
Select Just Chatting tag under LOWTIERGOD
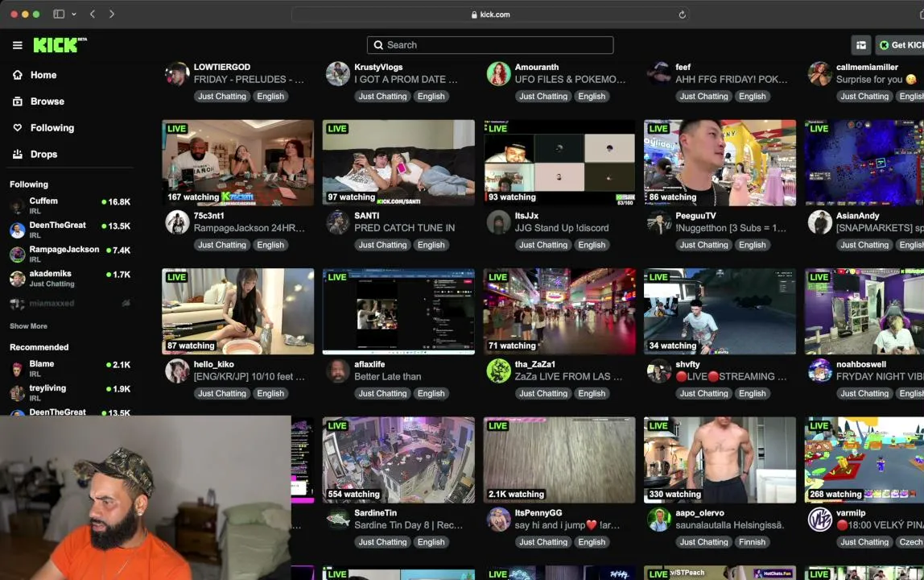(222, 96)
